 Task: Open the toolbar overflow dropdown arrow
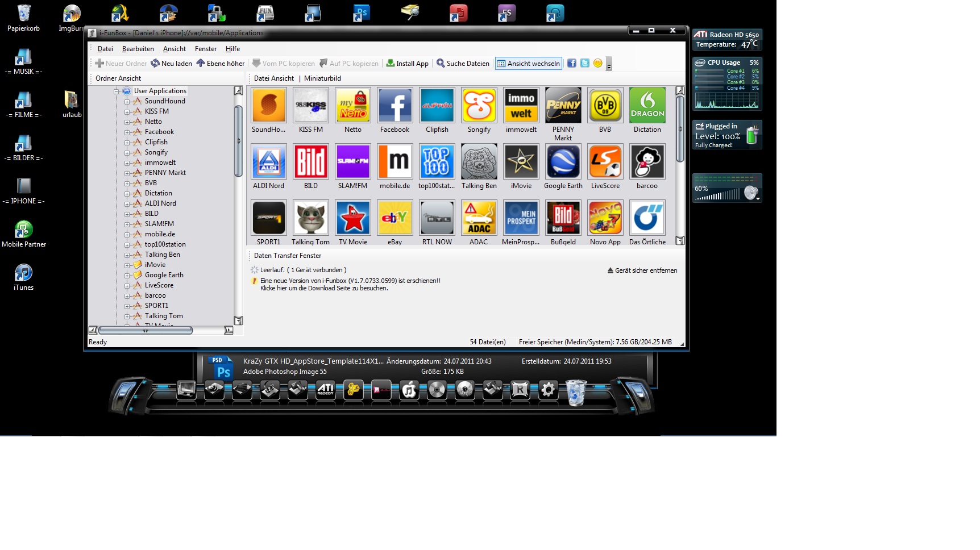click(x=609, y=64)
